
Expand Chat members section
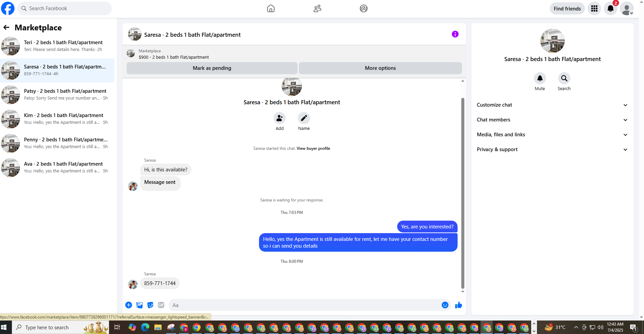[552, 120]
